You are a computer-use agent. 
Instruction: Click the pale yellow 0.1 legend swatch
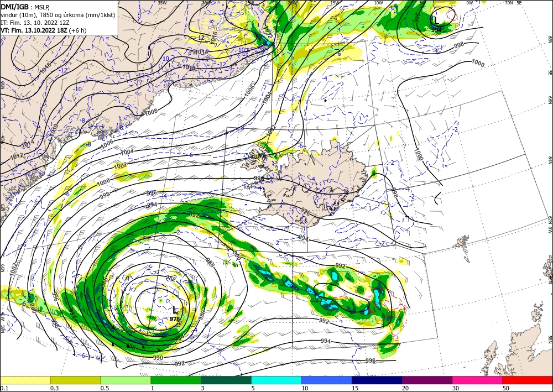(x=25, y=380)
